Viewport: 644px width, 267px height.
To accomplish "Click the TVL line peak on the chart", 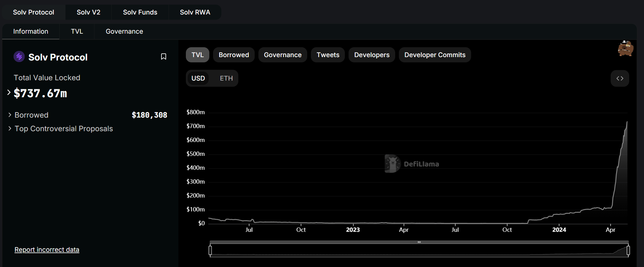I will coord(627,122).
